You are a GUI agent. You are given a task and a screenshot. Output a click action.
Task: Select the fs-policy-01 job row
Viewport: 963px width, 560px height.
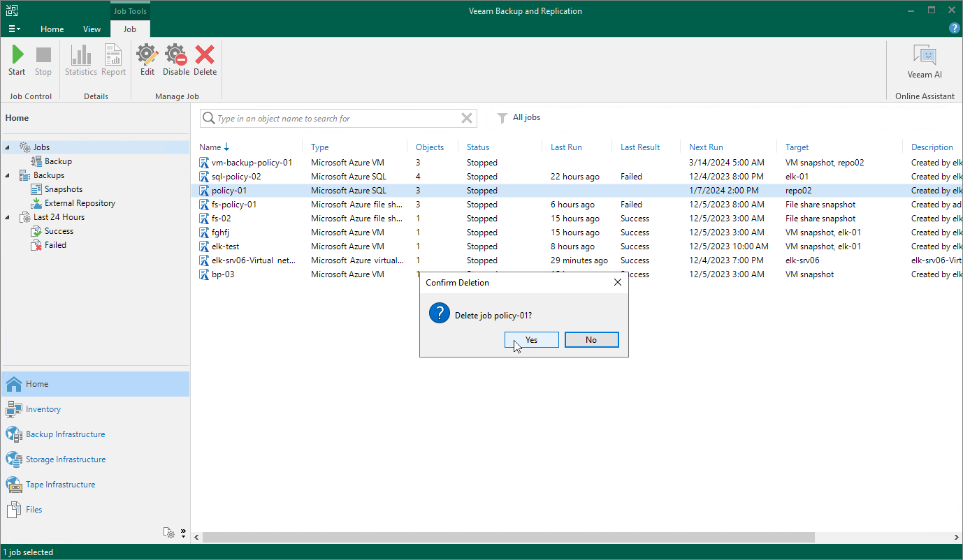click(577, 205)
